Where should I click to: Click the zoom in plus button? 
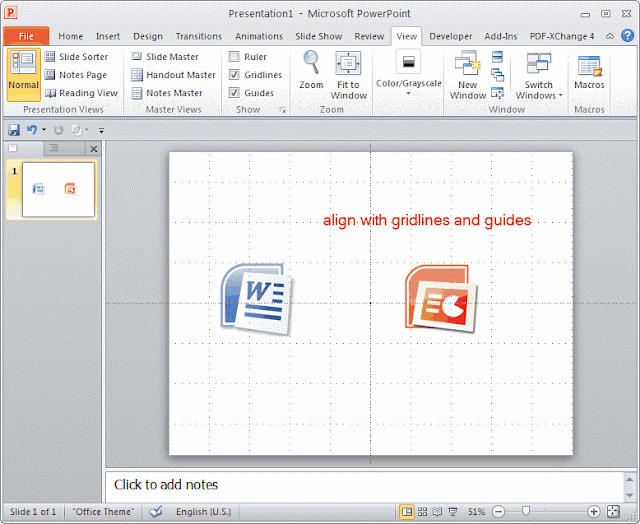click(x=593, y=511)
